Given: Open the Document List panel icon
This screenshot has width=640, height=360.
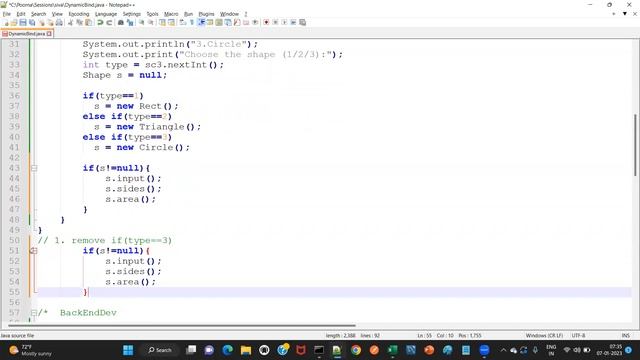Looking at the screenshot, I should pos(228,22).
